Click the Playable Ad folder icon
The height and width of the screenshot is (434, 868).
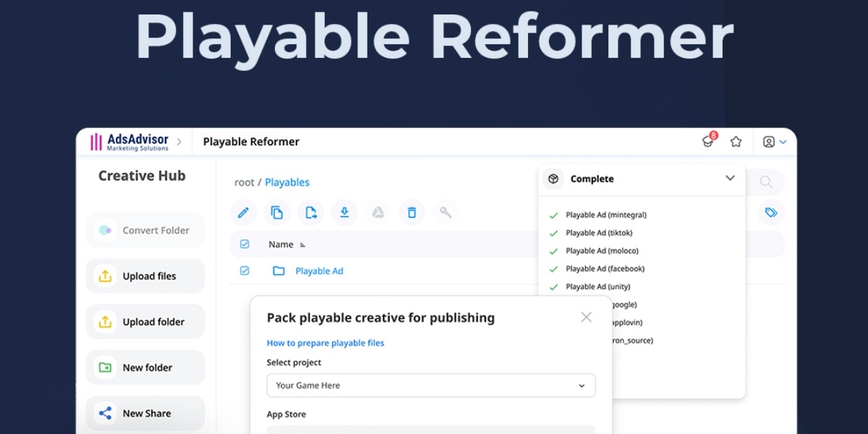coord(278,271)
